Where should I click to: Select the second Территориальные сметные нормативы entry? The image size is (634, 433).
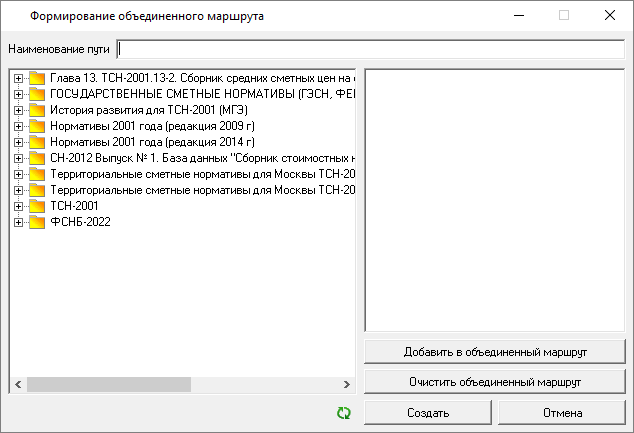tap(202, 190)
